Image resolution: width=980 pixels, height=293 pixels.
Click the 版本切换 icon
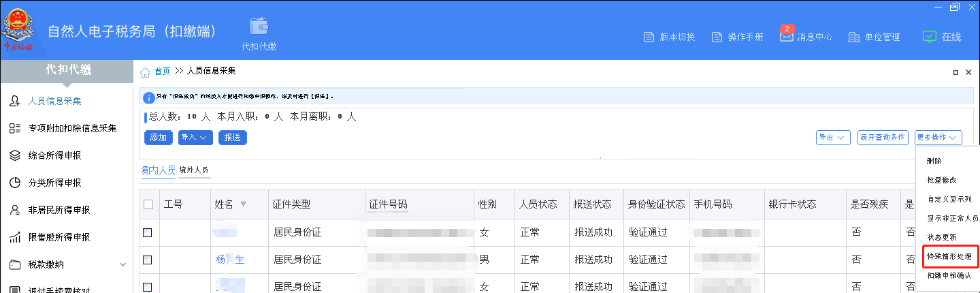pyautogui.click(x=649, y=37)
